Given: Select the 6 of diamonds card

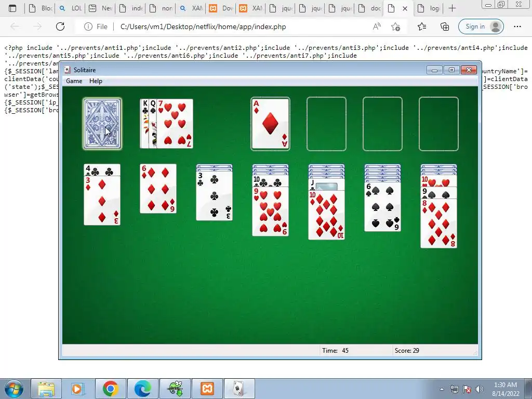Looking at the screenshot, I should click(158, 189).
